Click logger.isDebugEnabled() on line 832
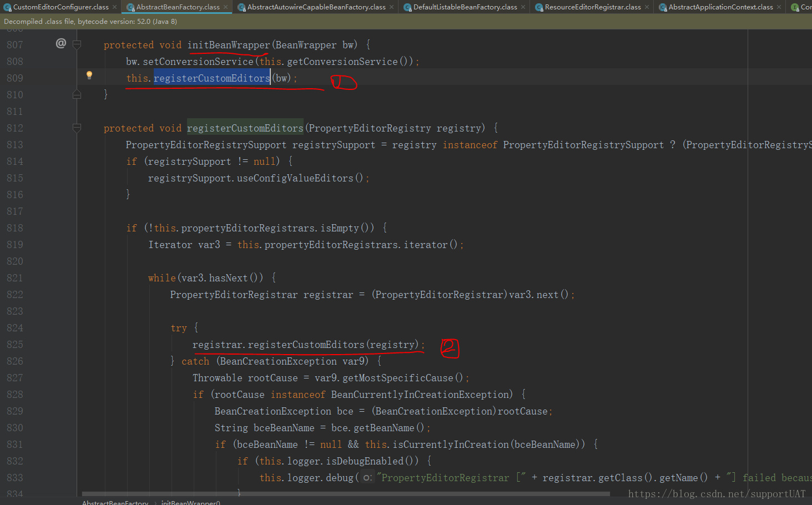Viewport: 812px width, 505px height. 354,461
